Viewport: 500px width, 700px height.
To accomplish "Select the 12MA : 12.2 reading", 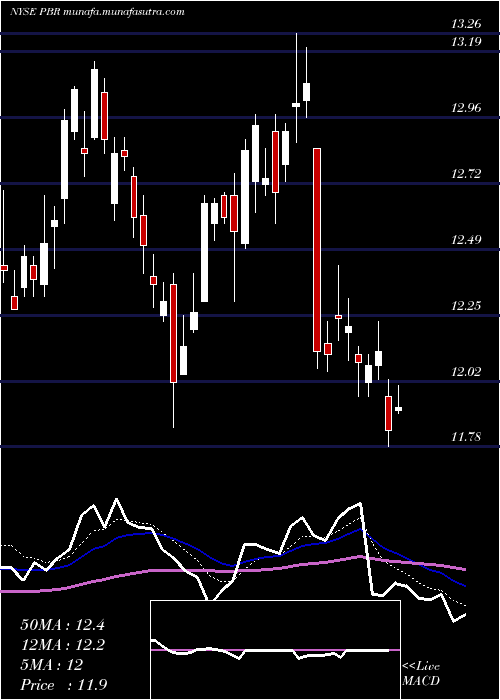I will pyautogui.click(x=62, y=645).
